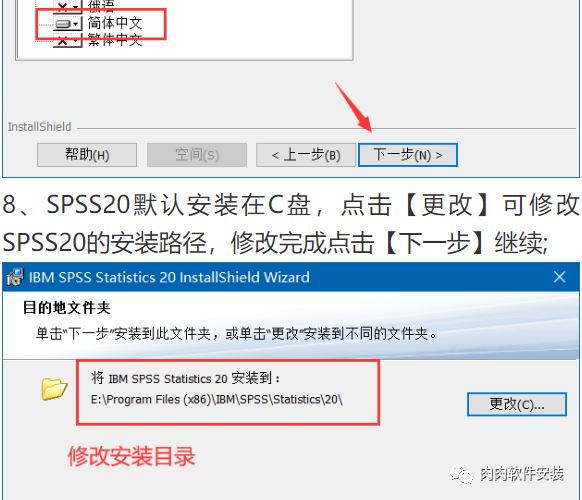Click the red 修改安装目录 annotation text
Image resolution: width=582 pixels, height=500 pixels.
(x=131, y=456)
